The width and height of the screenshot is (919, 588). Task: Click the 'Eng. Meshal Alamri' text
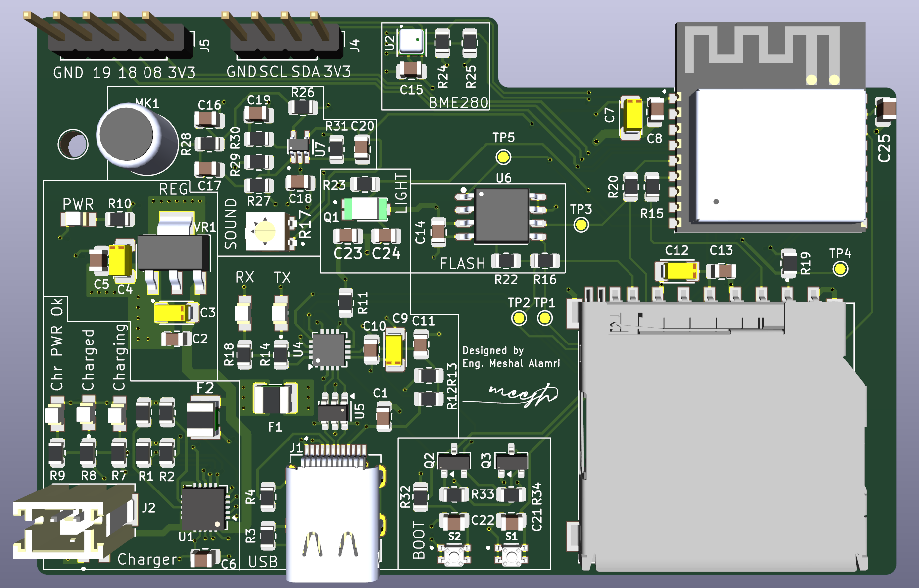click(511, 363)
